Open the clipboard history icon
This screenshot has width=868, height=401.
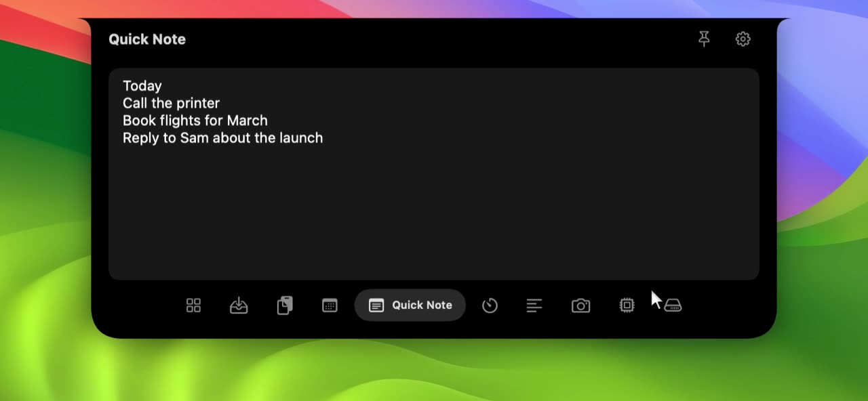tap(285, 305)
